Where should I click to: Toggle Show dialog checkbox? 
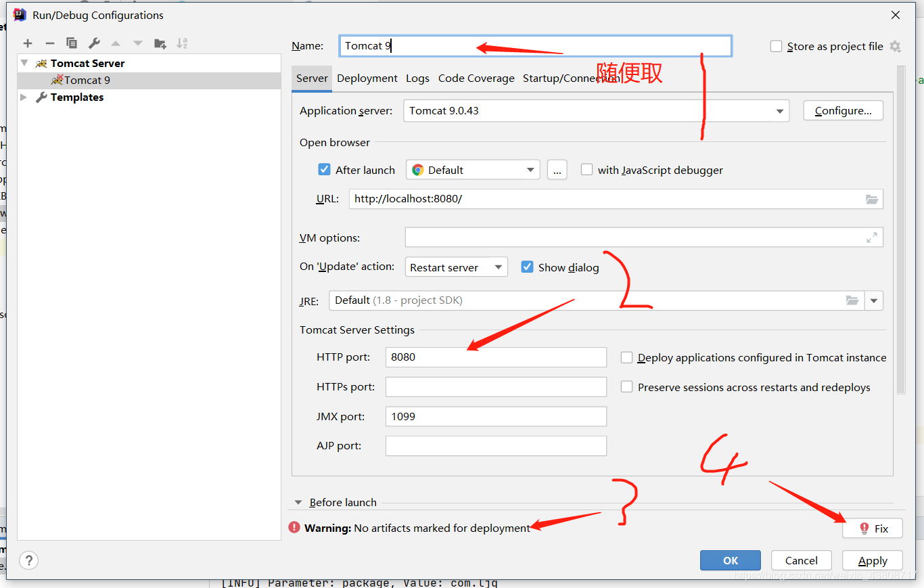tap(527, 267)
